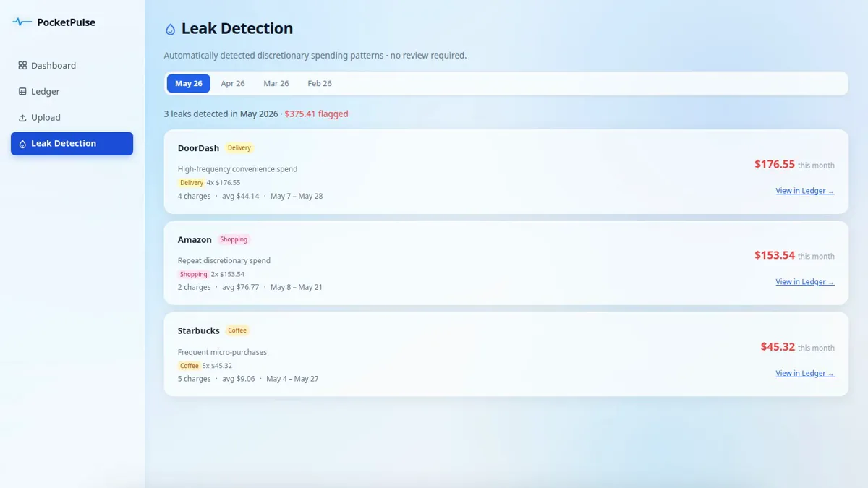Click the DoorDash merchant name

[198, 148]
